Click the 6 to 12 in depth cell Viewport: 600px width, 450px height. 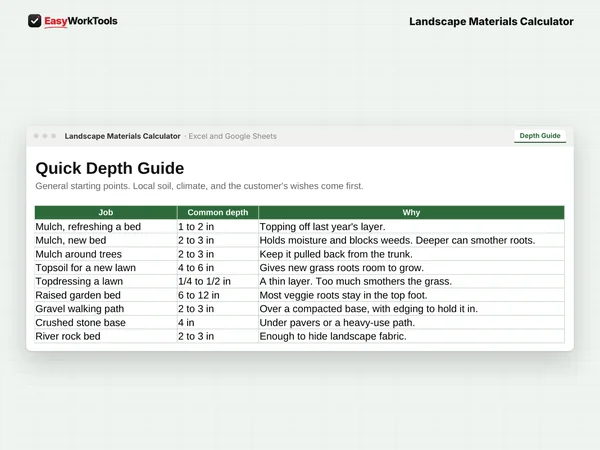(x=218, y=295)
